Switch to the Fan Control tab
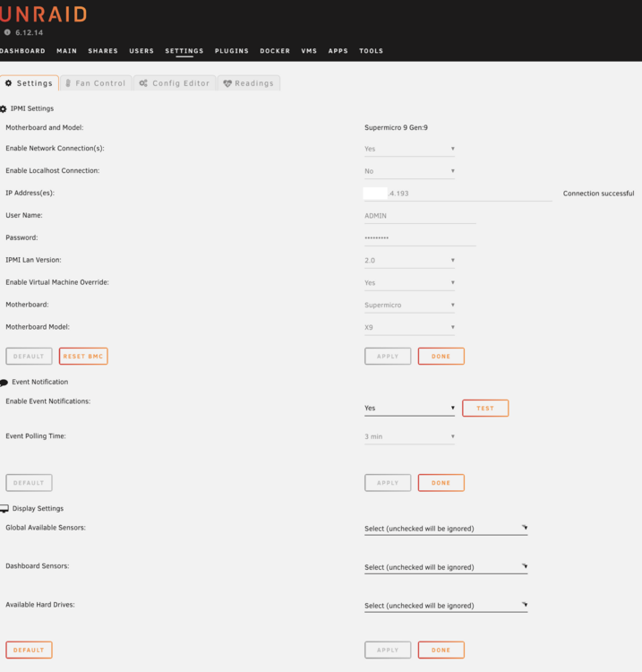642x672 pixels. coord(96,83)
